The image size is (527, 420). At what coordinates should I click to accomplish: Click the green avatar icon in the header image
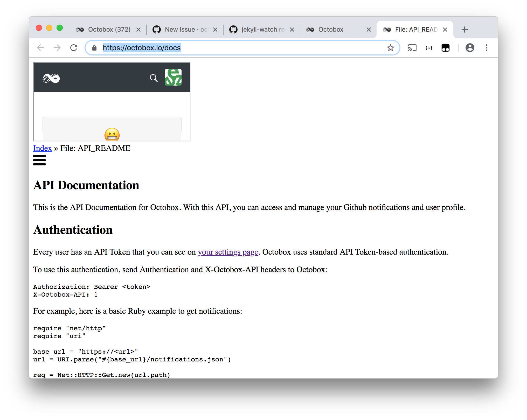pos(173,77)
